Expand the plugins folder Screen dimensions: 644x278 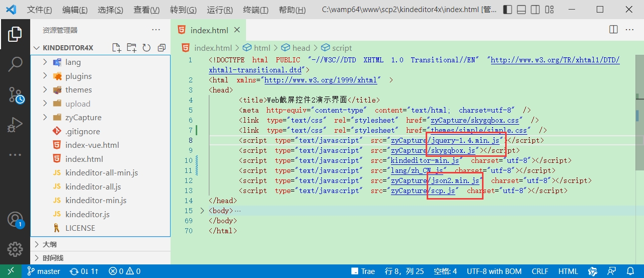(78, 76)
